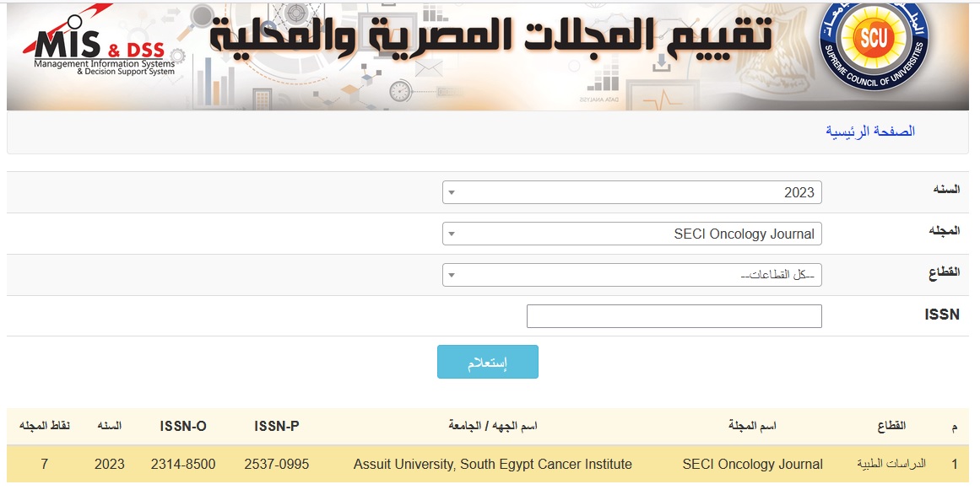Open the الصفحة الرئيسية home link
The image size is (980, 495).
[869, 132]
